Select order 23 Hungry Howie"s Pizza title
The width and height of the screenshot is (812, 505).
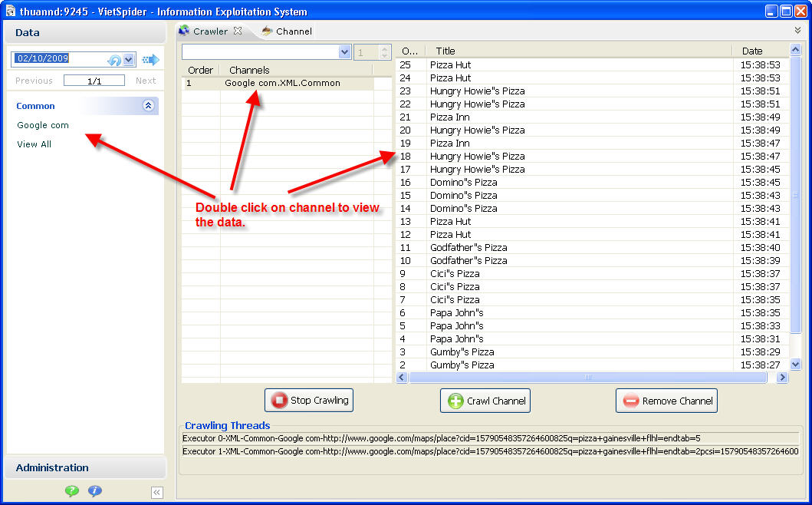pos(478,91)
